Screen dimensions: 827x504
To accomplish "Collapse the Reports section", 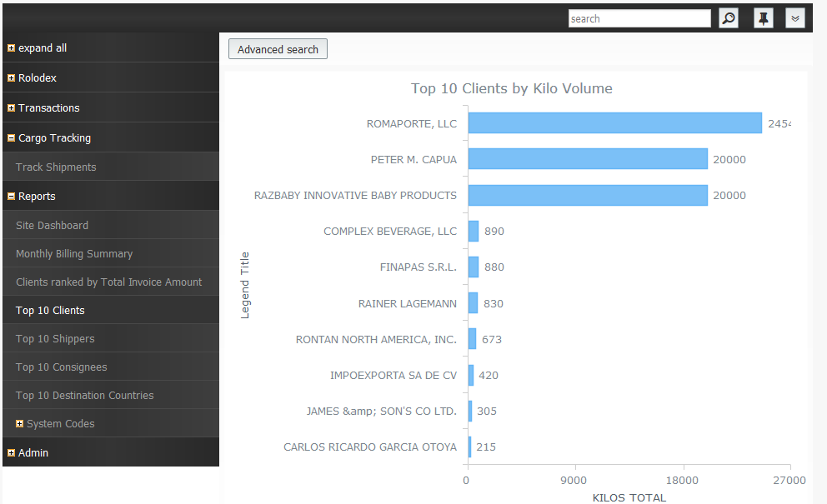I will [11, 197].
